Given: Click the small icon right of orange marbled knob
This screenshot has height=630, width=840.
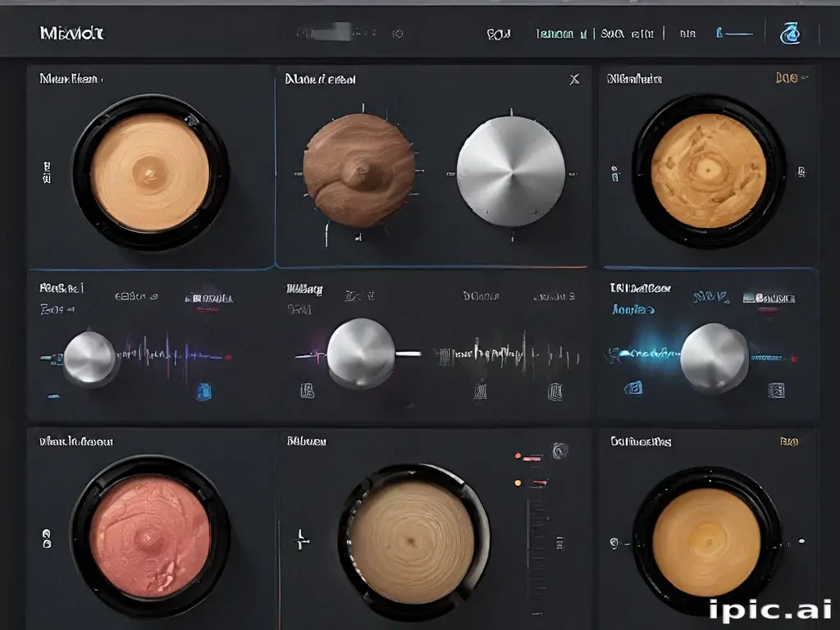Looking at the screenshot, I should click(801, 172).
